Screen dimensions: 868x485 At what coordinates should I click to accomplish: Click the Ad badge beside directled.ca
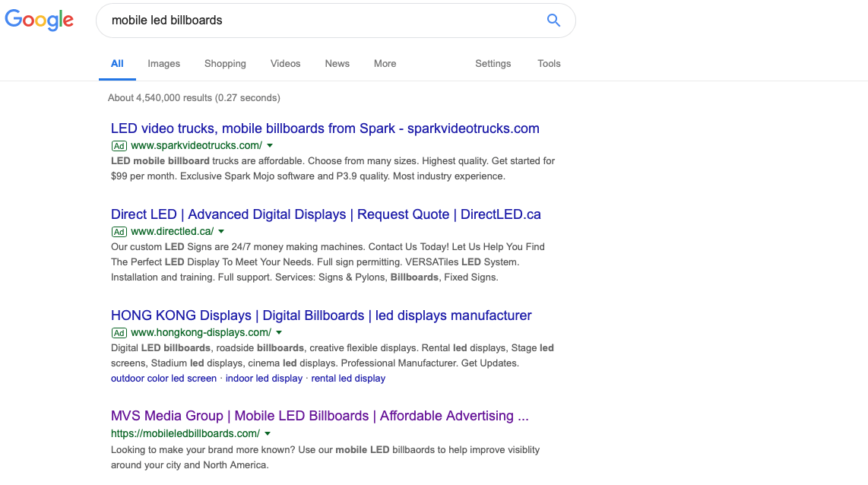click(x=119, y=232)
